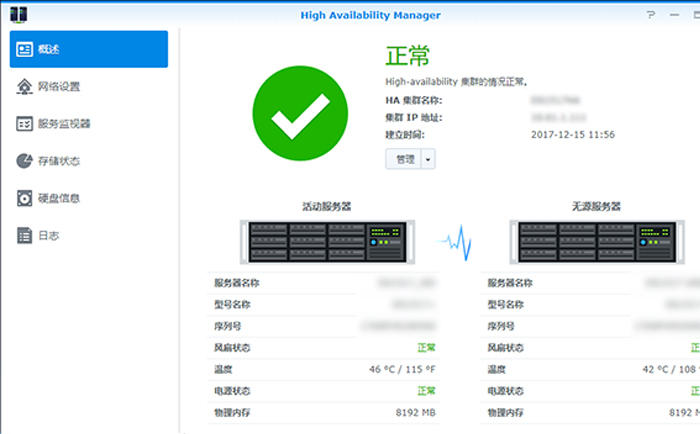Open help with the question mark
Screen dimensions: 700x434
(x=652, y=15)
